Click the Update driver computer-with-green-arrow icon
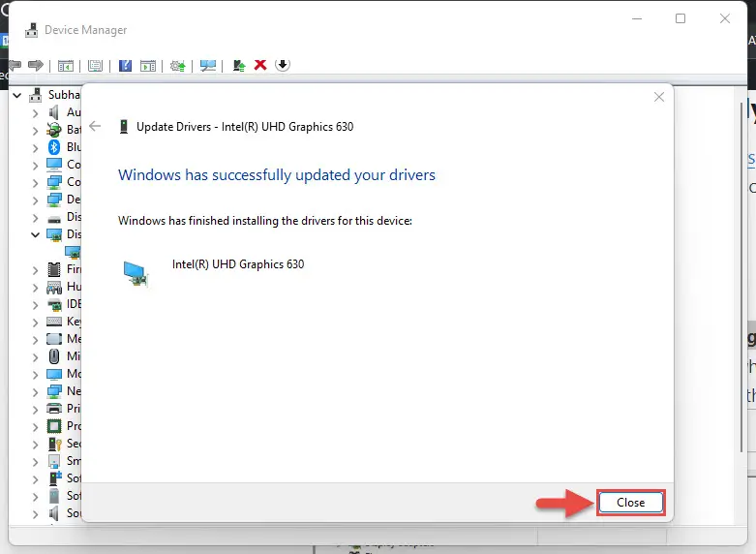The height and width of the screenshot is (554, 756). point(239,65)
